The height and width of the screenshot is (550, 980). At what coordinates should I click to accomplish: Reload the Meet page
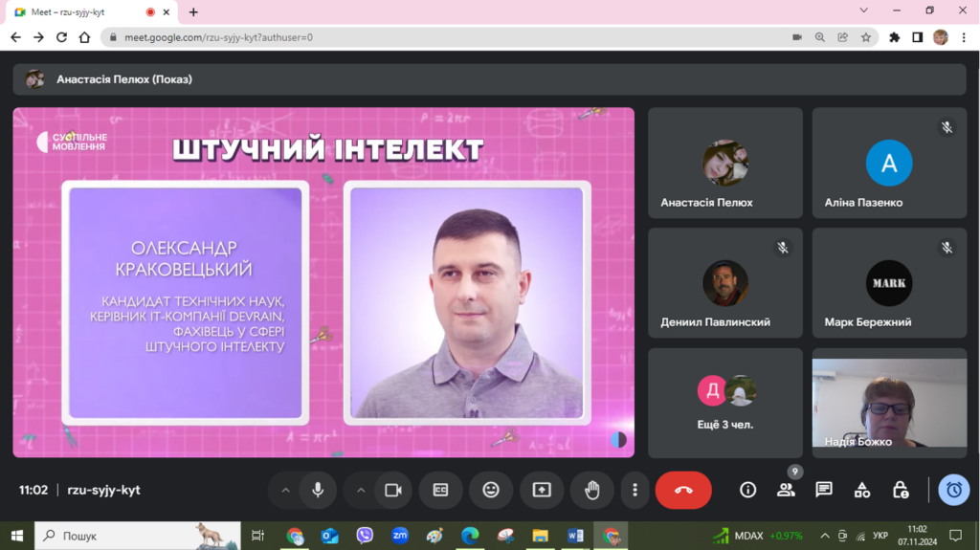pos(61,37)
